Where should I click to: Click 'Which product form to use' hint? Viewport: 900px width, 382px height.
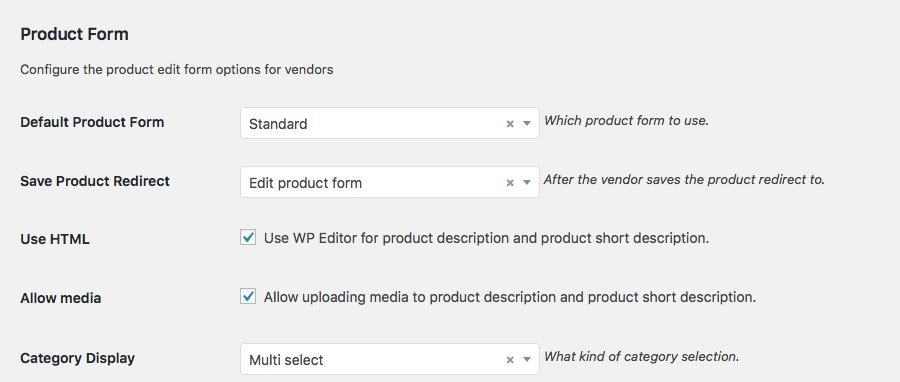(x=626, y=121)
